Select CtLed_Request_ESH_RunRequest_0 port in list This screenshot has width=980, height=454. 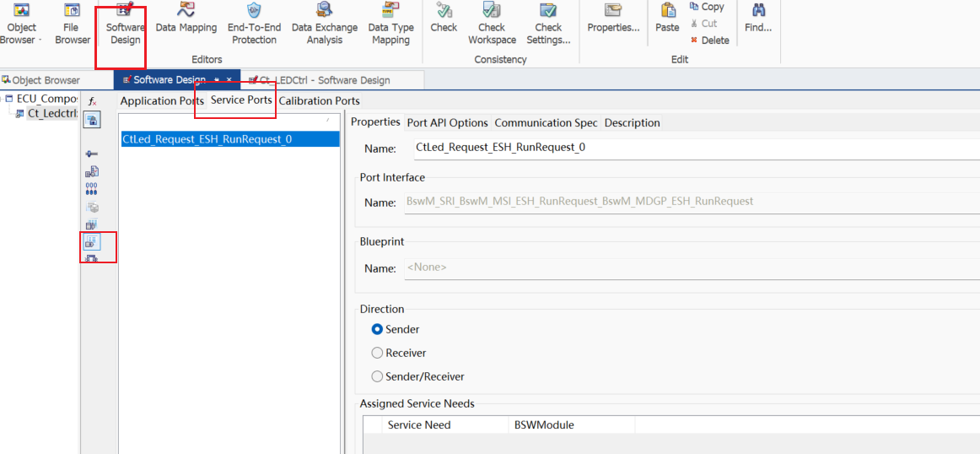(230, 139)
